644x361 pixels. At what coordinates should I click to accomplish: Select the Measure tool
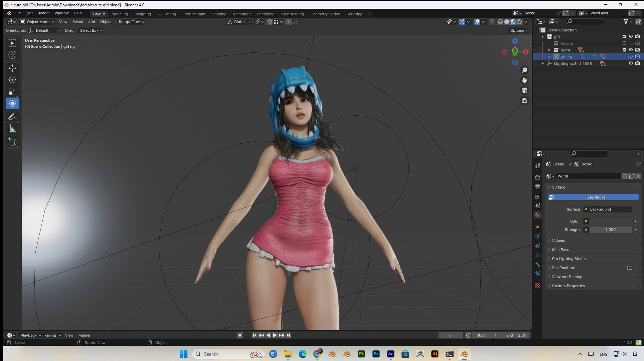point(12,129)
